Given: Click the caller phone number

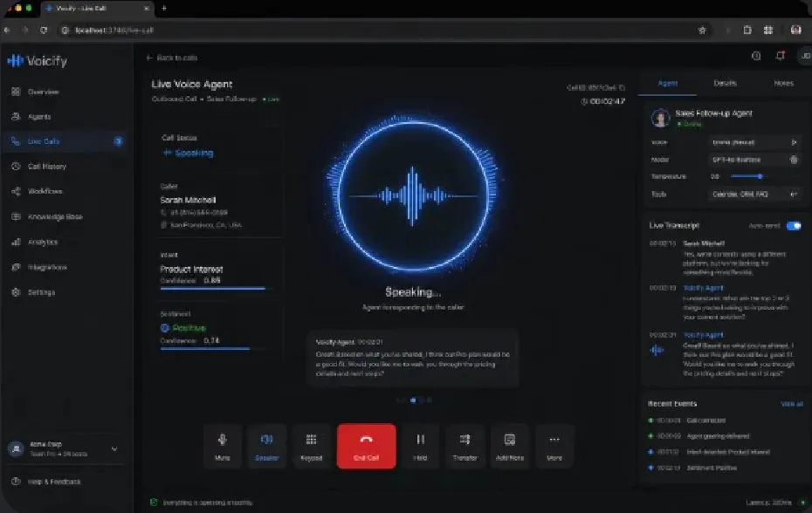Looking at the screenshot, I should pos(199,212).
